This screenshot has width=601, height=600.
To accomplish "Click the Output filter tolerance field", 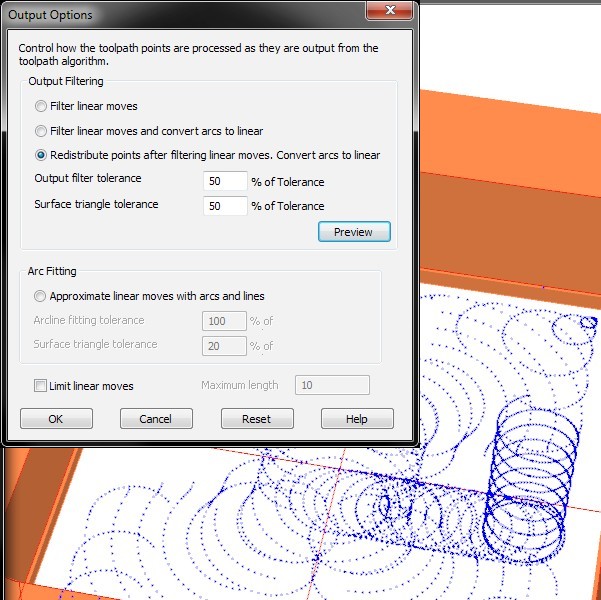I will tap(225, 181).
